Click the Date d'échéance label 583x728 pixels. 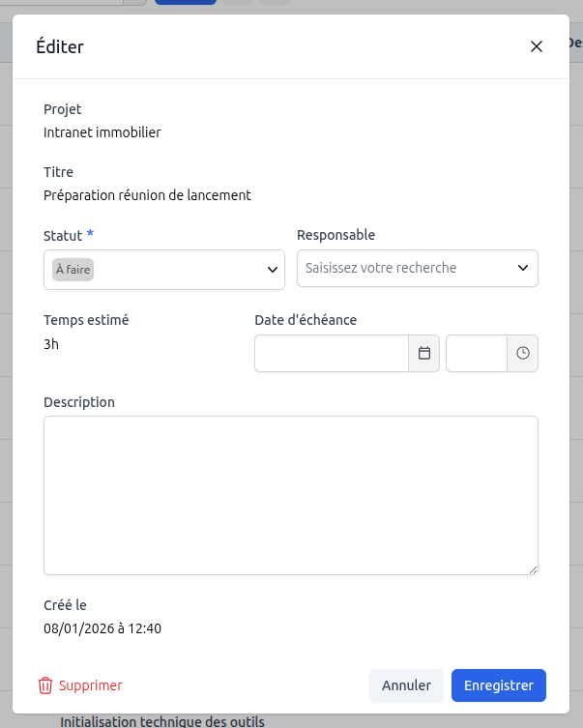coord(306,320)
